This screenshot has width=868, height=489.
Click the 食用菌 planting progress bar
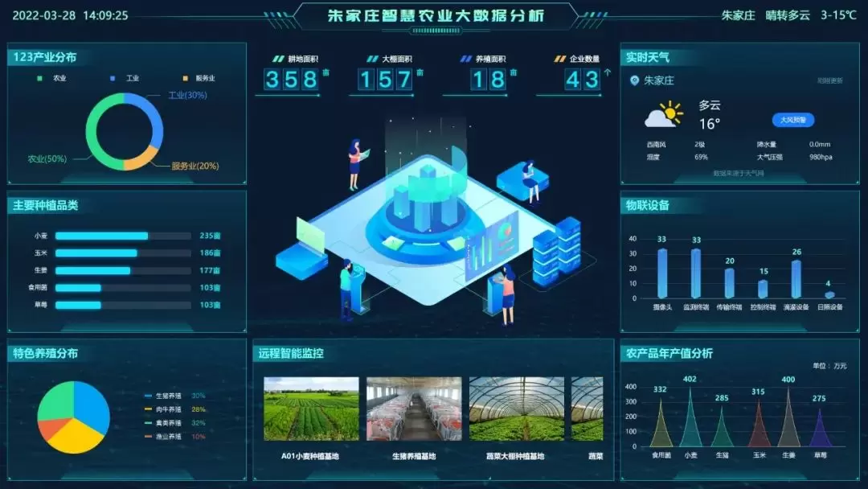(123, 288)
